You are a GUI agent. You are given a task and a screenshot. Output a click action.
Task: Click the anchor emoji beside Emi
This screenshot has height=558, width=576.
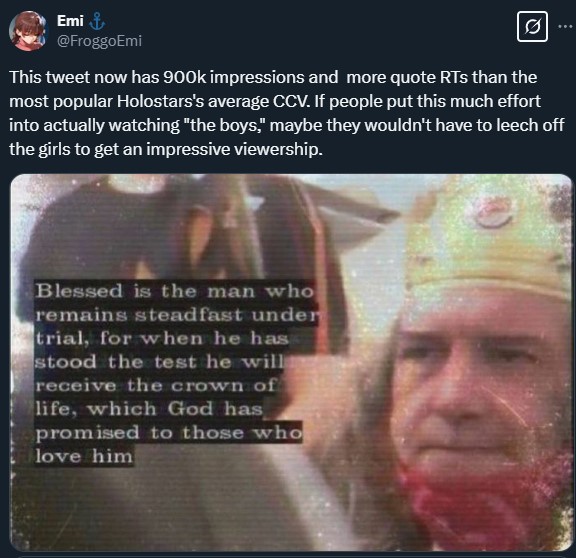pos(97,21)
